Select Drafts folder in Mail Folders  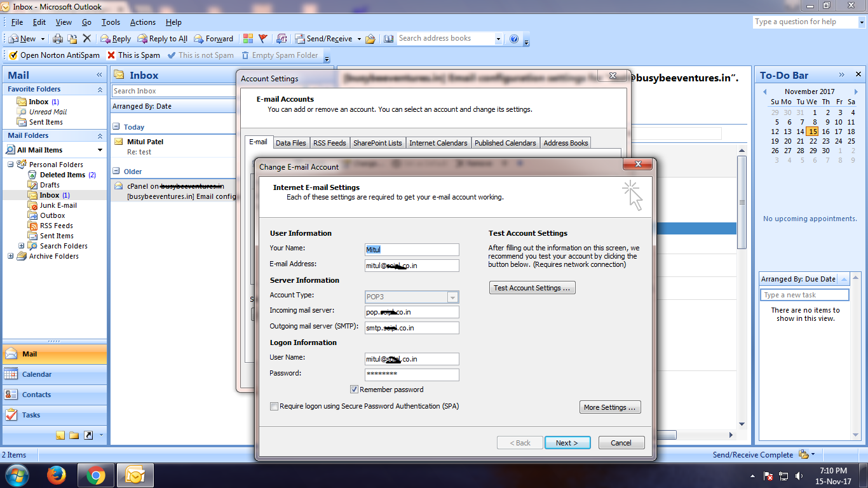(x=44, y=185)
